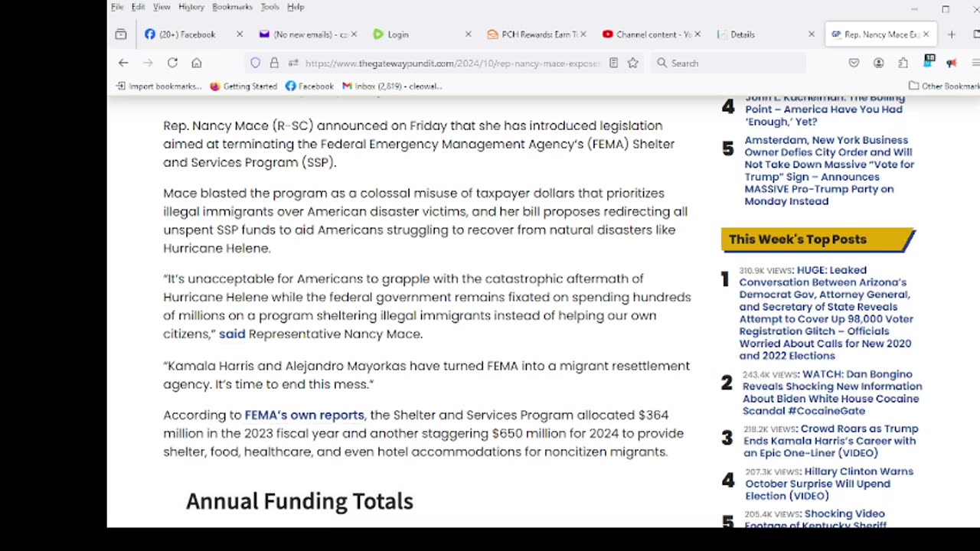Screen dimensions: 980x551
Task: Follow the 'said' link in article
Action: [232, 334]
